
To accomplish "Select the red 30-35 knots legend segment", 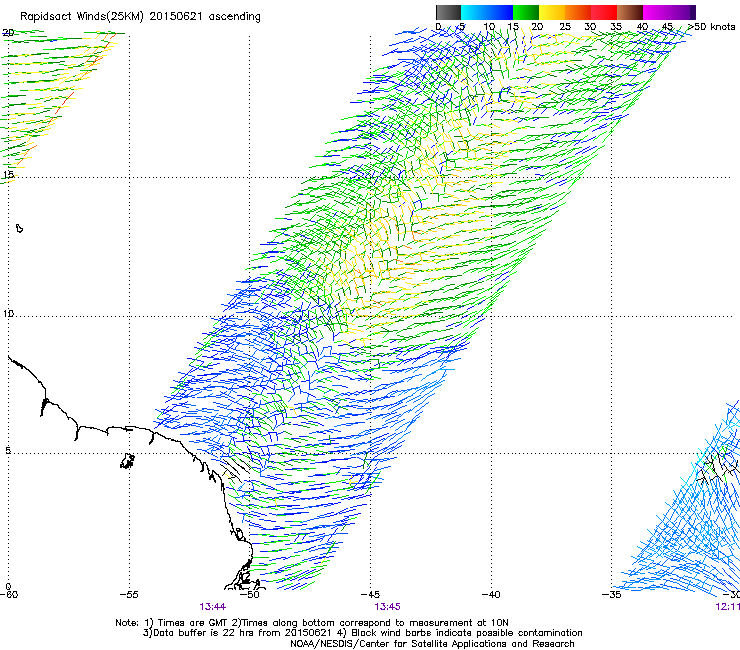I will (x=604, y=12).
